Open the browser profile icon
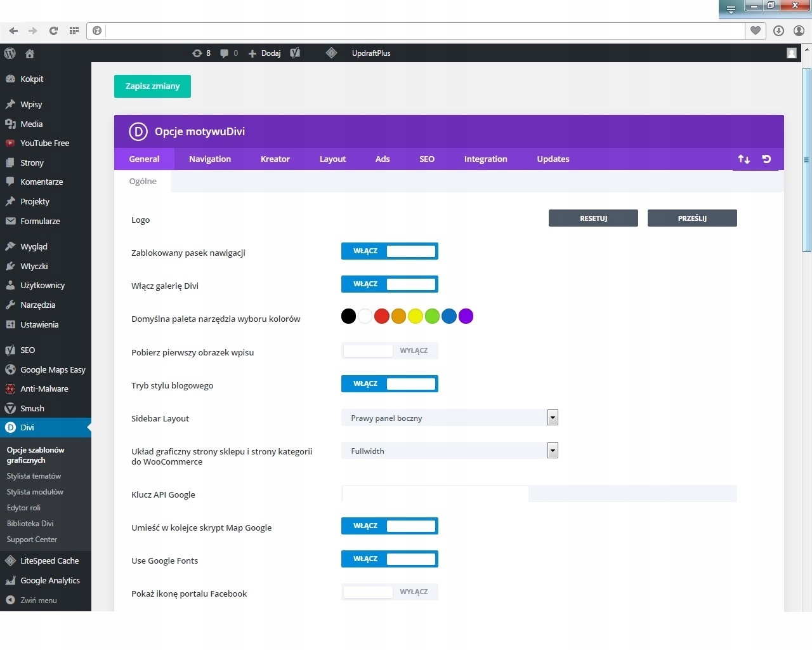 point(799,30)
